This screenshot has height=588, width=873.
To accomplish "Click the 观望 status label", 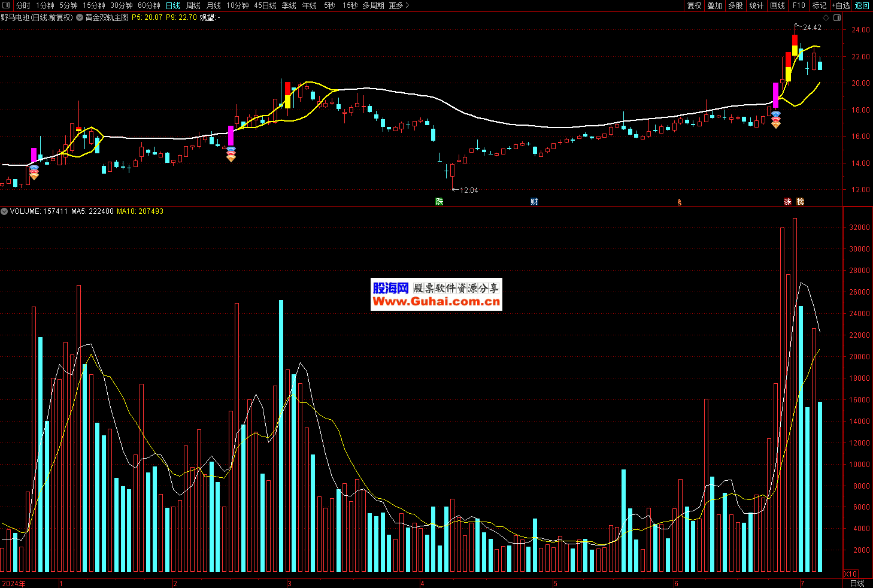I will pos(210,17).
